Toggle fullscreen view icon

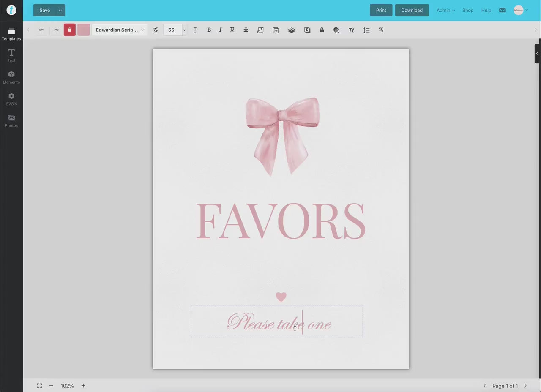39,386
